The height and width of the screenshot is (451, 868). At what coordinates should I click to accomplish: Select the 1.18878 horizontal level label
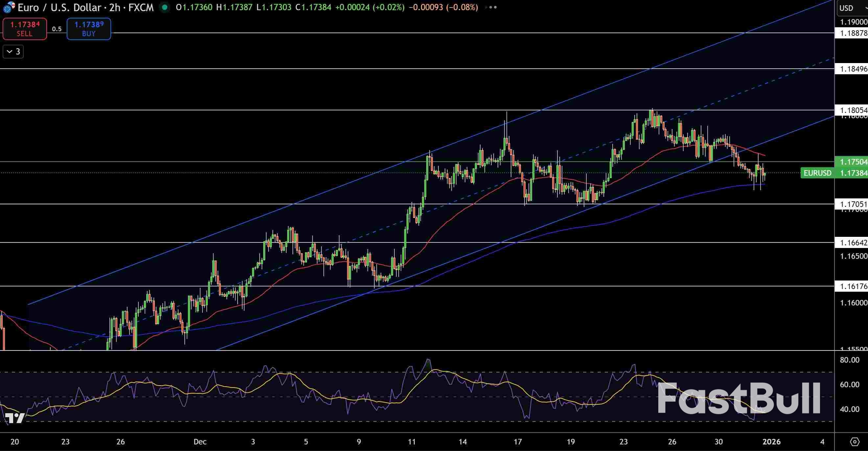[x=853, y=33]
